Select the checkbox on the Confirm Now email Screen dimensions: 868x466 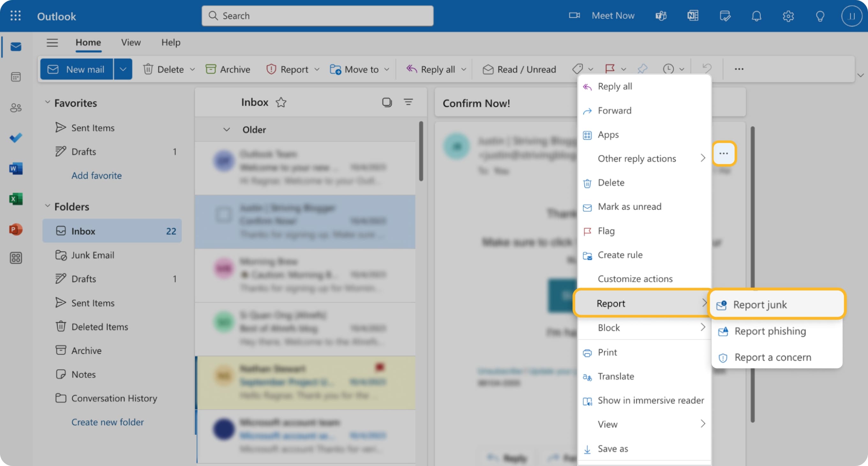[x=223, y=214]
